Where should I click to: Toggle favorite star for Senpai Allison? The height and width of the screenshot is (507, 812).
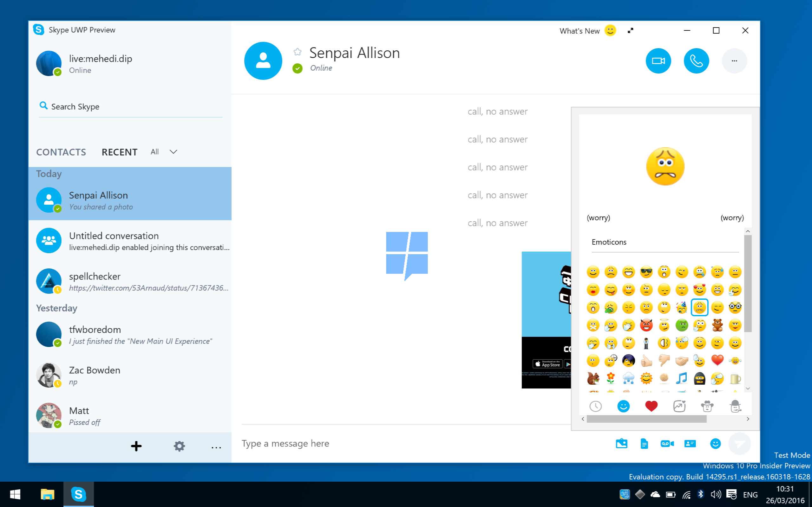pos(298,52)
